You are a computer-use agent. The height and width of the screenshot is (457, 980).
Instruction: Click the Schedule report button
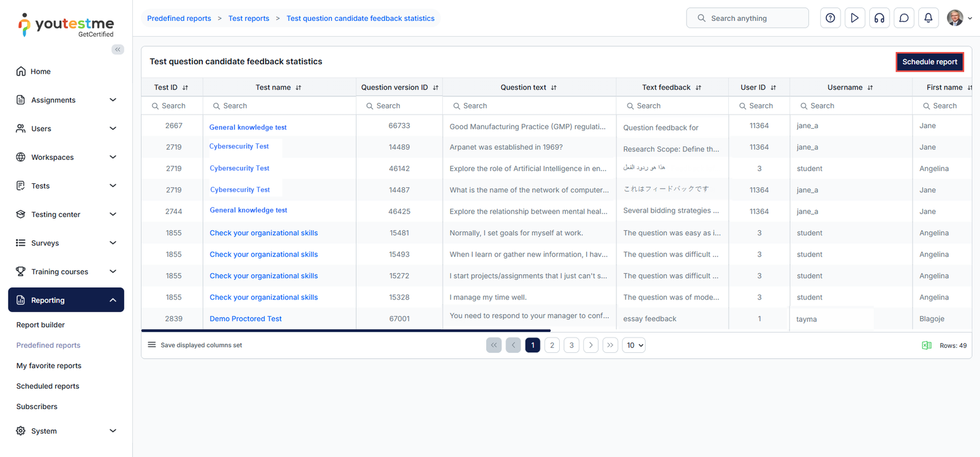tap(929, 62)
